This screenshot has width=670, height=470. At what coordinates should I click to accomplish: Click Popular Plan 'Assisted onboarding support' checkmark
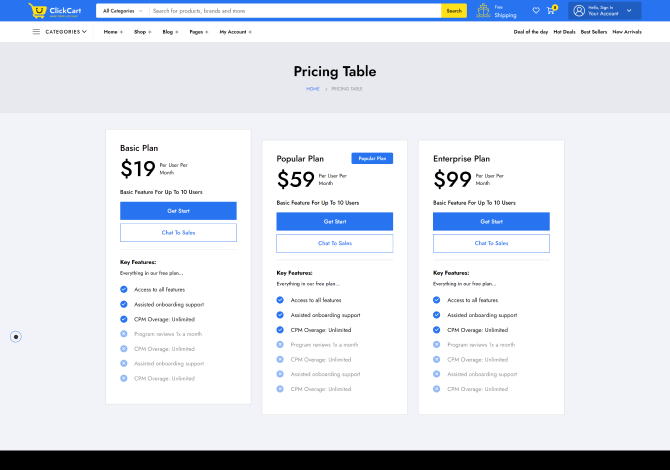click(281, 315)
